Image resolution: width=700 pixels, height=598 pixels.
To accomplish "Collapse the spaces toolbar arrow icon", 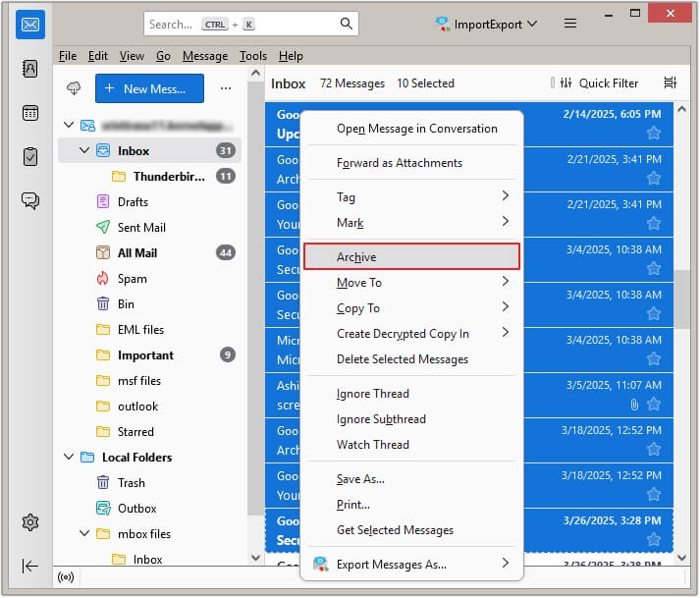I will (x=29, y=566).
